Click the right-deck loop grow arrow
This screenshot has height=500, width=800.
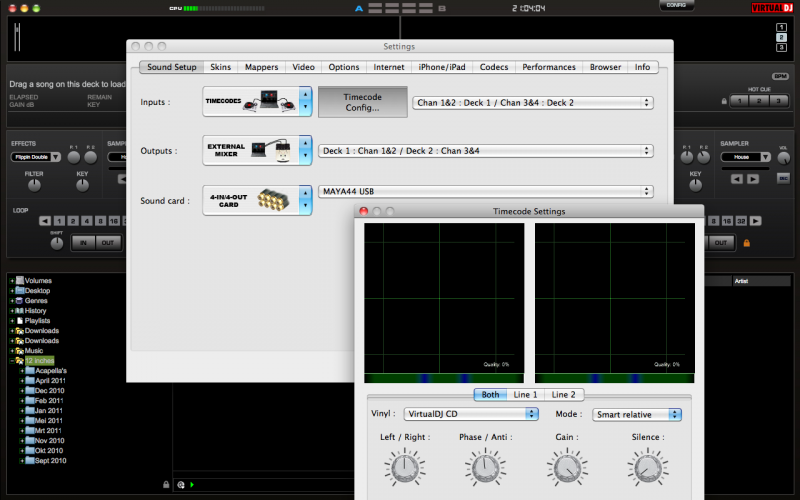(755, 221)
